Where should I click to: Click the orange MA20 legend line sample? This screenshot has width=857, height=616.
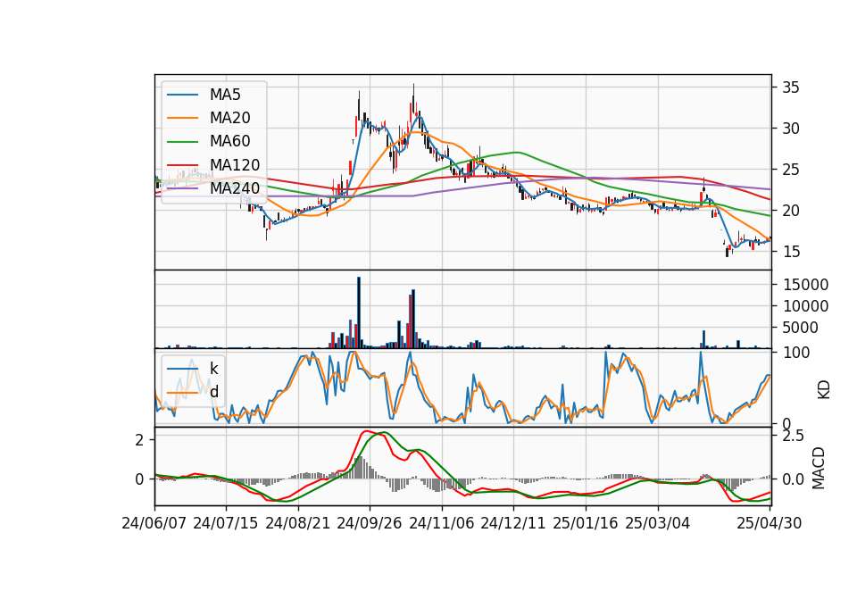point(182,118)
